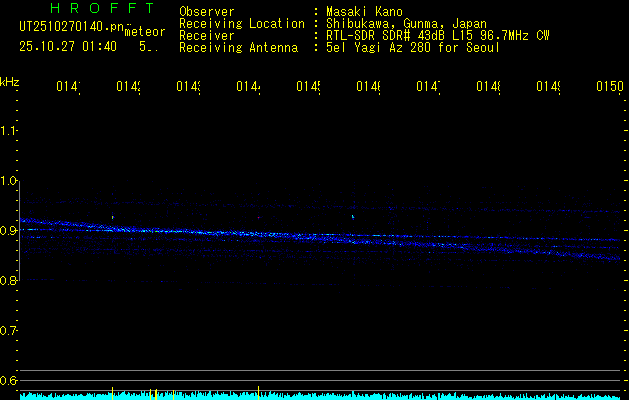Click the 'meteor' label
The image size is (629, 400).
coord(145,32)
